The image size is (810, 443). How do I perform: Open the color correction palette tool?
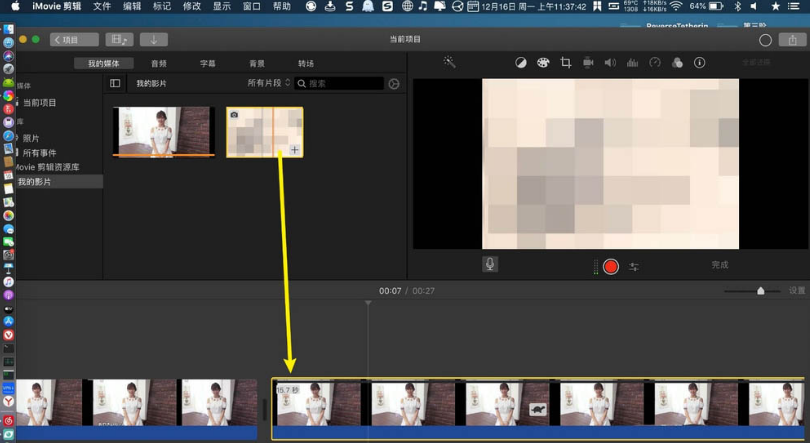[x=543, y=63]
